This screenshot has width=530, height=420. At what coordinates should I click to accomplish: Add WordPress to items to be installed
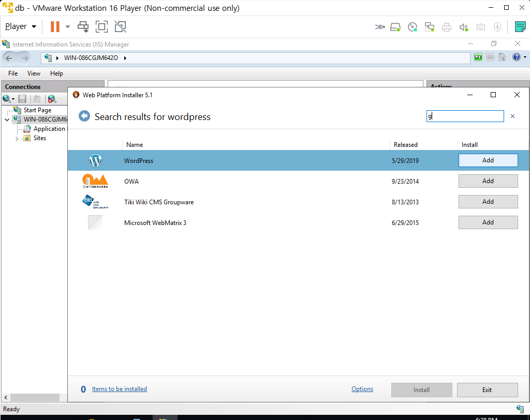click(488, 160)
